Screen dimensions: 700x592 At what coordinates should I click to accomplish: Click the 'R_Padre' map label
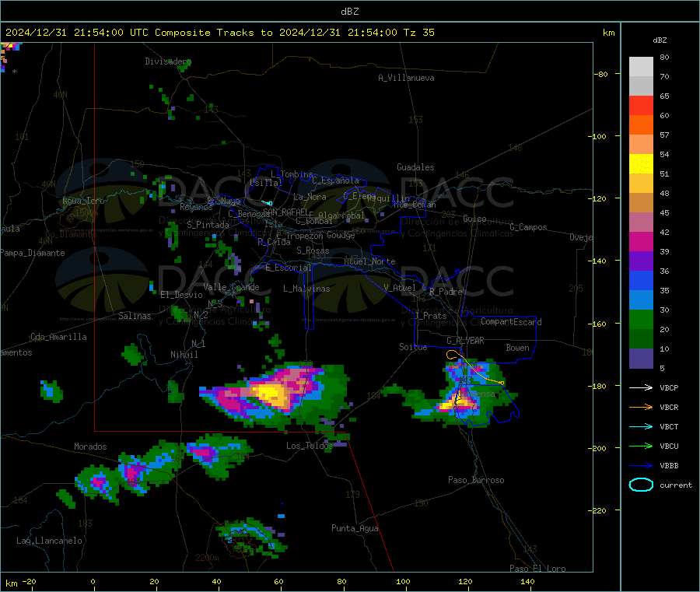click(x=446, y=292)
